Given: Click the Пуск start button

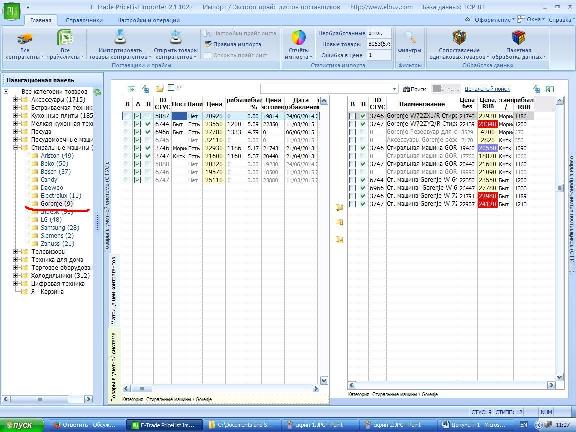Looking at the screenshot, I should [21, 425].
